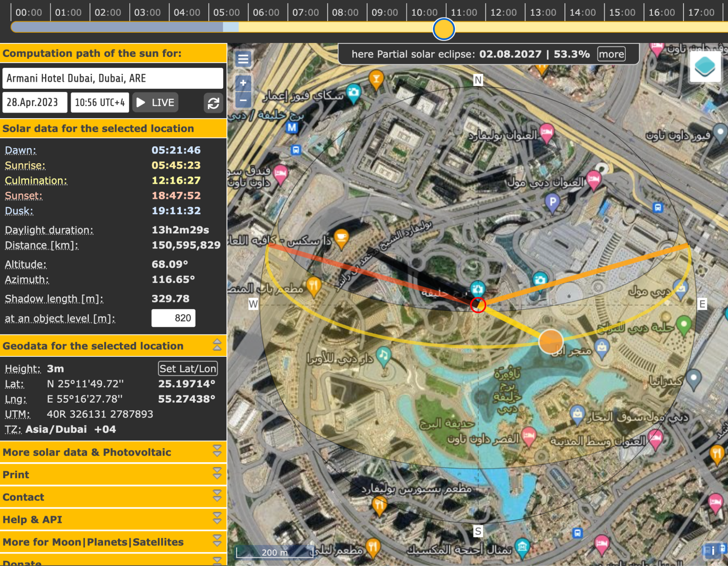728x566 pixels.
Task: Click the UTM coordinates value 40R 326131 2787893
Action: coord(100,414)
